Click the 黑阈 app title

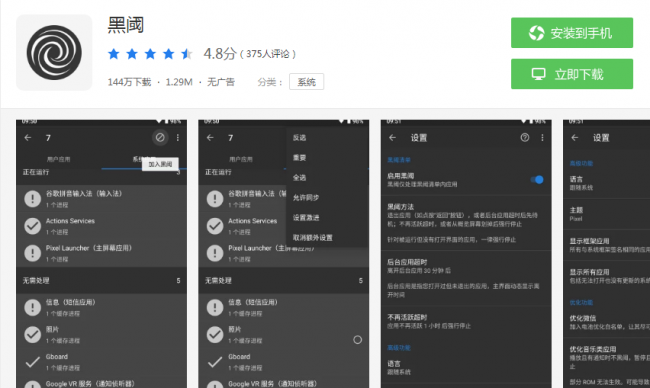(x=126, y=25)
